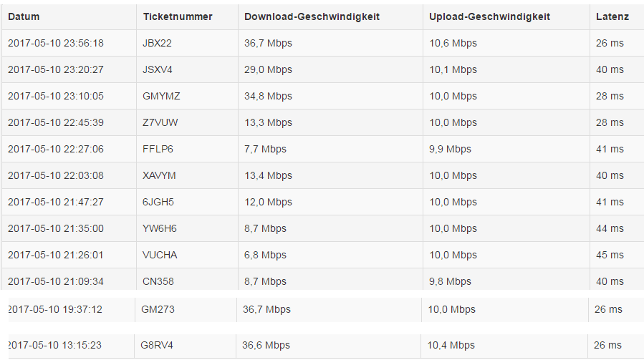The image size is (644, 360).
Task: Click the date 2017-05-10 23:56:18
Action: (x=56, y=43)
